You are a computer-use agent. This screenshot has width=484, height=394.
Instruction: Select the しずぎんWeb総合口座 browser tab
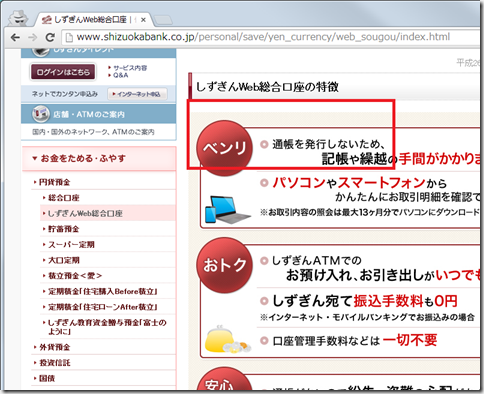pos(93,20)
